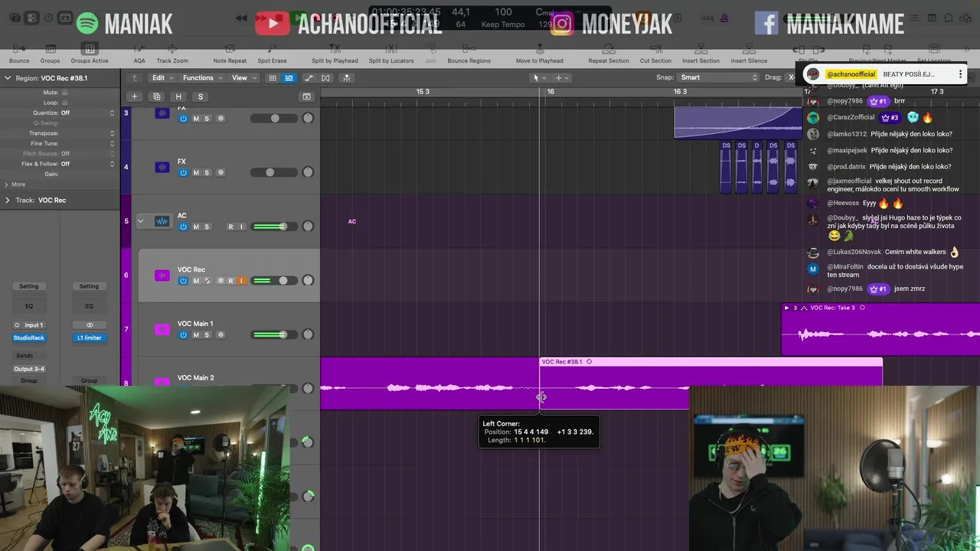Open the pointer tool dropdown
The width and height of the screenshot is (980, 551).
click(538, 77)
